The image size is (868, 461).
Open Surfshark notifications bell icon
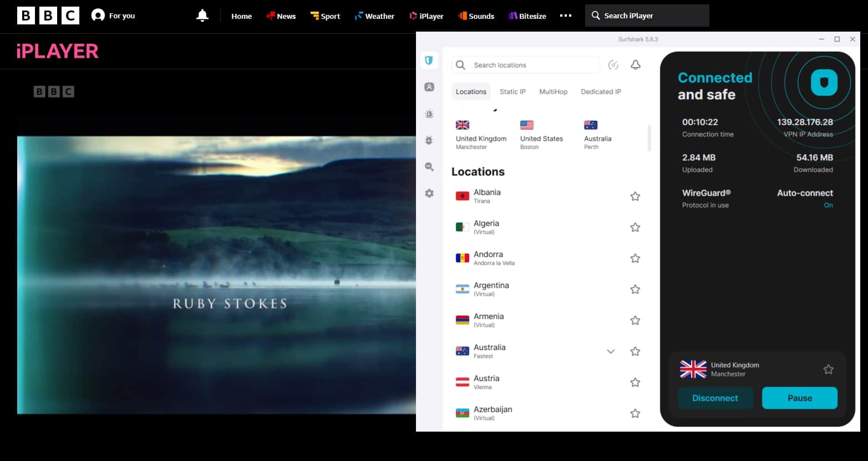click(636, 65)
